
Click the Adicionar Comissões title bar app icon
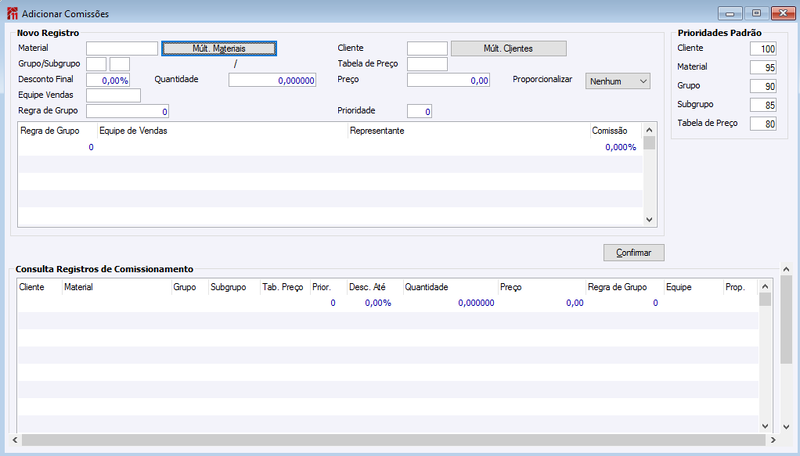tap(12, 14)
